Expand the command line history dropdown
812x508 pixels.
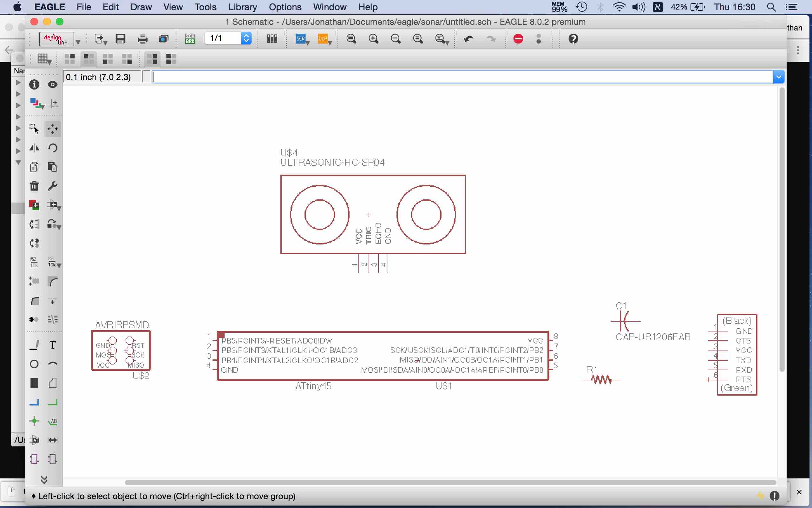tap(779, 77)
